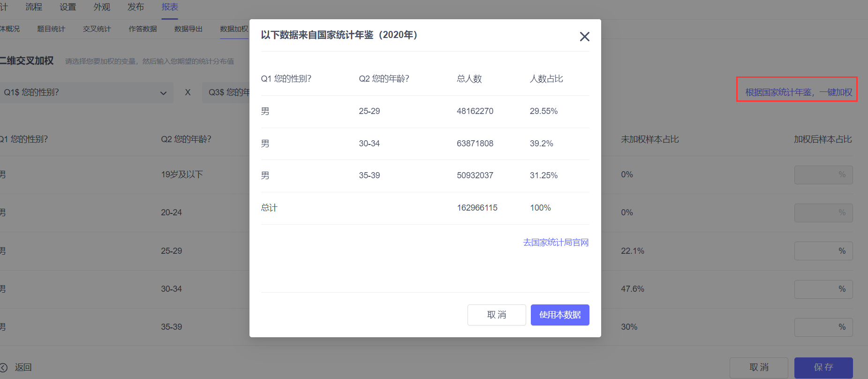Select the 发布 tab
Image resolution: width=868 pixels, height=379 pixels.
pyautogui.click(x=136, y=7)
